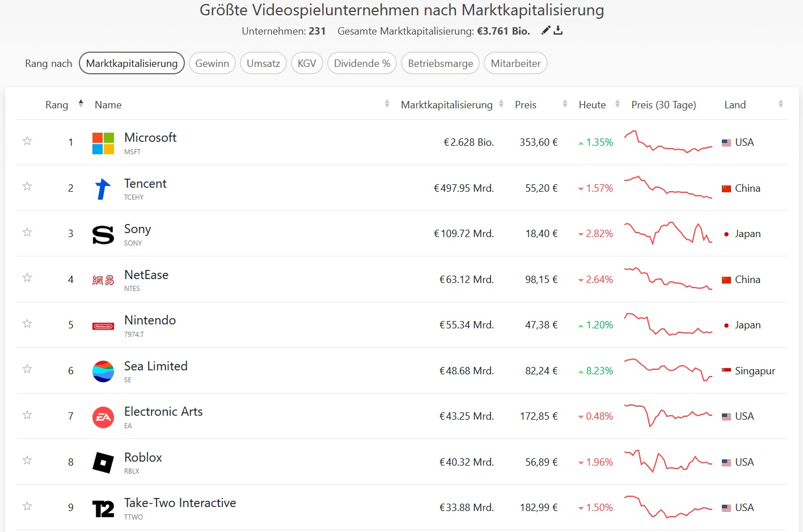This screenshot has height=532, width=803.
Task: Favorite Sony with the star
Action: click(x=27, y=232)
